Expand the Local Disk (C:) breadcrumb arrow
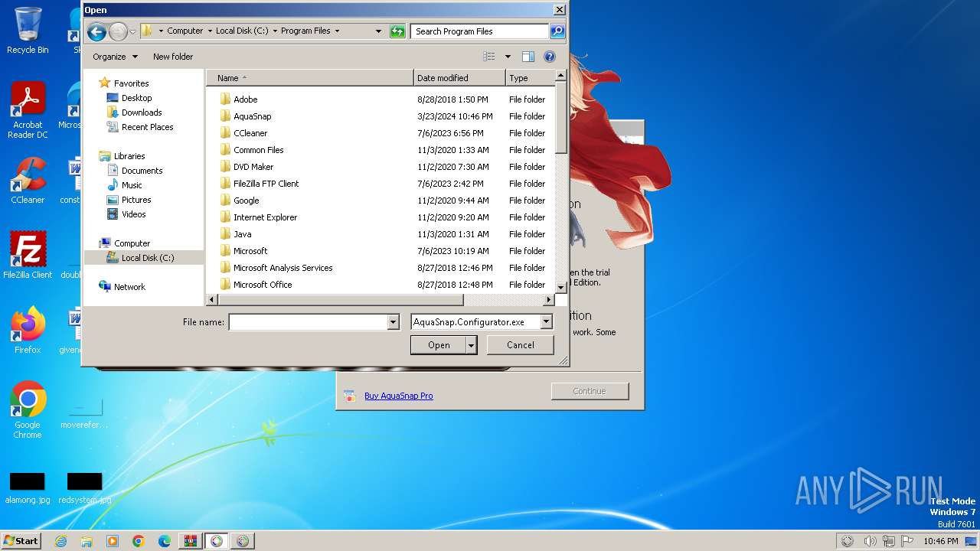980x551 pixels. click(275, 31)
